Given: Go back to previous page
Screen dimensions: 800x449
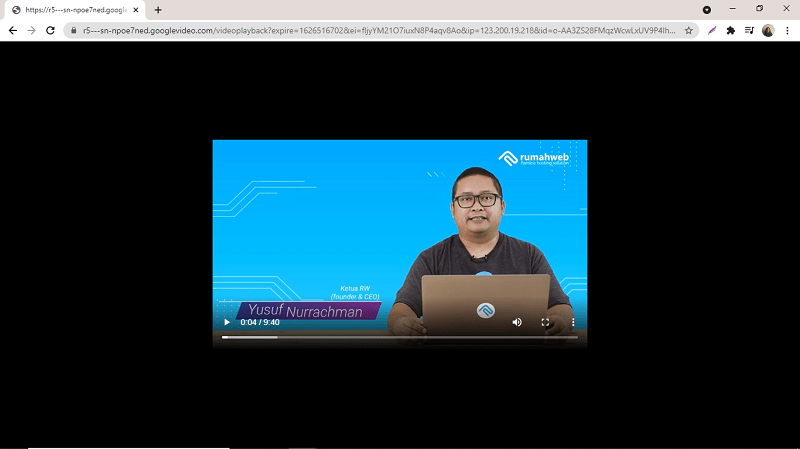Looking at the screenshot, I should tap(13, 31).
